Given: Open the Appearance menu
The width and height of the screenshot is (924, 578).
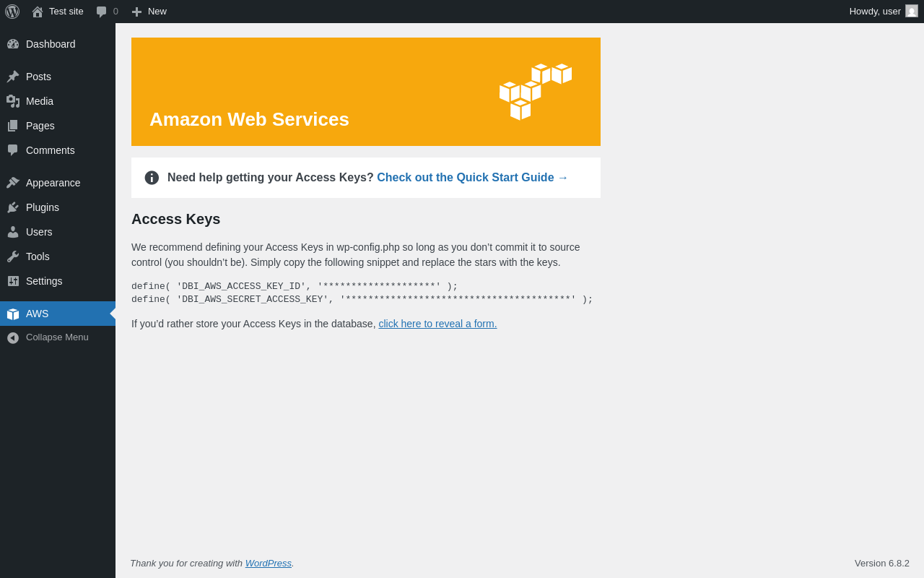Looking at the screenshot, I should pos(58,183).
